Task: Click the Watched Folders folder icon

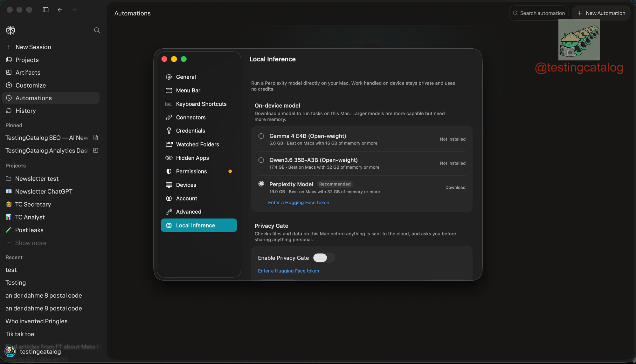Action: point(169,144)
